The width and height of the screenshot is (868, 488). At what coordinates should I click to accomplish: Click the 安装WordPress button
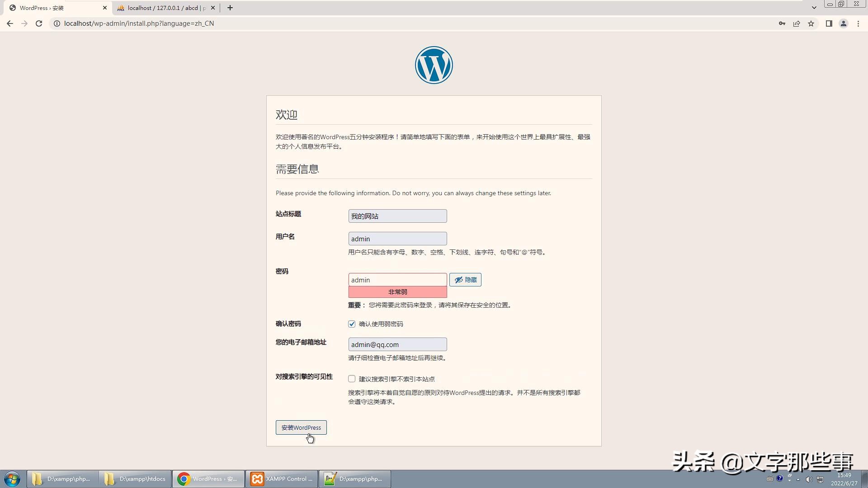[301, 427]
